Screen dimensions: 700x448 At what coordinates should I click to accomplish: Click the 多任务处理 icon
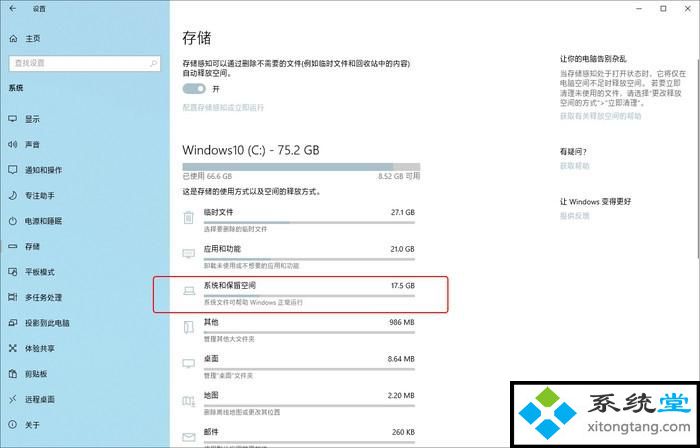point(12,297)
